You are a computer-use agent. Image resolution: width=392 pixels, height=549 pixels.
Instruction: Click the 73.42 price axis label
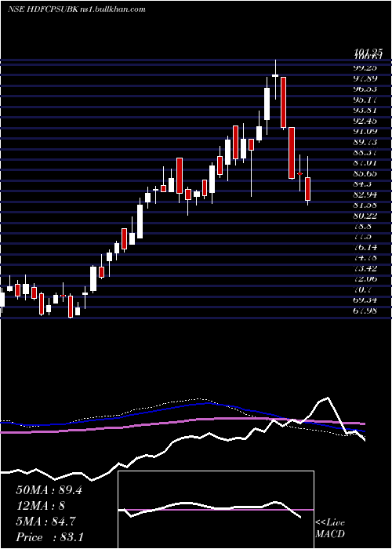365,268
